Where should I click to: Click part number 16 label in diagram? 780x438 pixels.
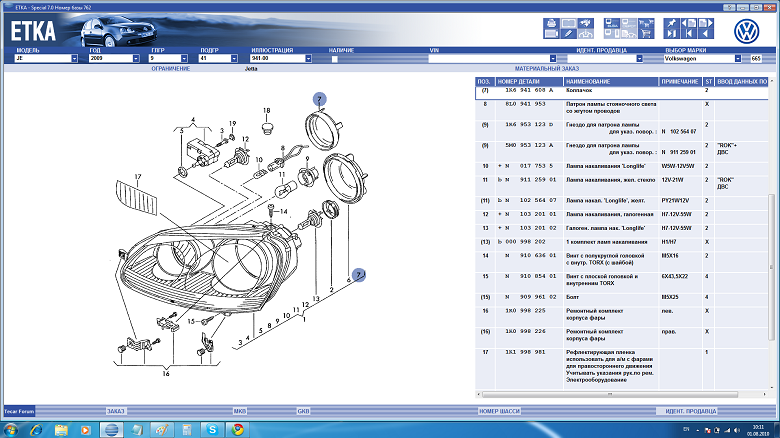point(166,373)
